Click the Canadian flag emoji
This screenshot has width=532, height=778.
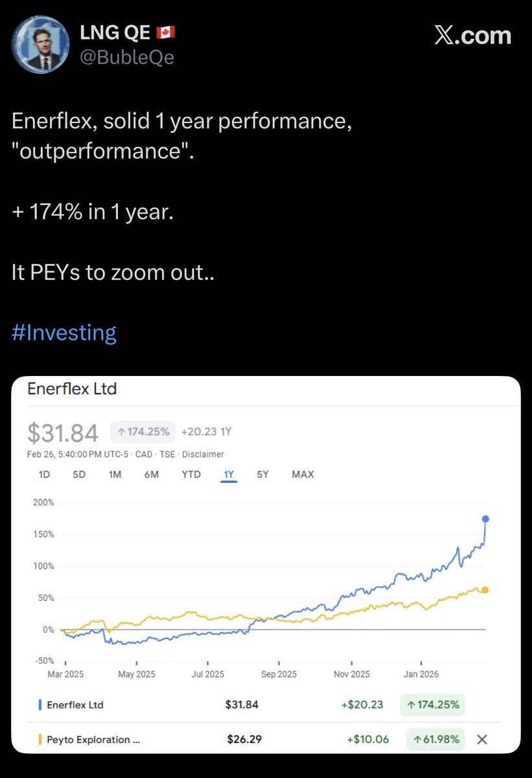[166, 32]
